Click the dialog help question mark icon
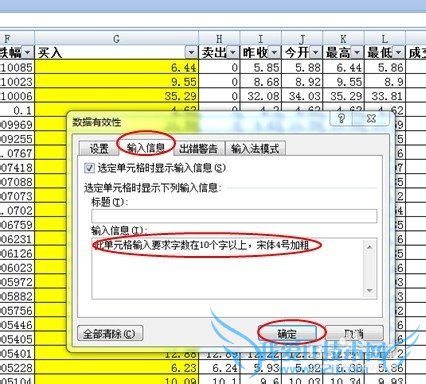Image resolution: width=426 pixels, height=384 pixels. point(341,118)
